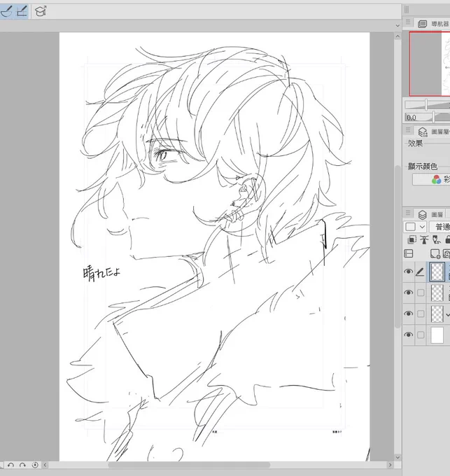
Task: Open the Layer panel hamburger menu
Action: pyautogui.click(x=408, y=213)
